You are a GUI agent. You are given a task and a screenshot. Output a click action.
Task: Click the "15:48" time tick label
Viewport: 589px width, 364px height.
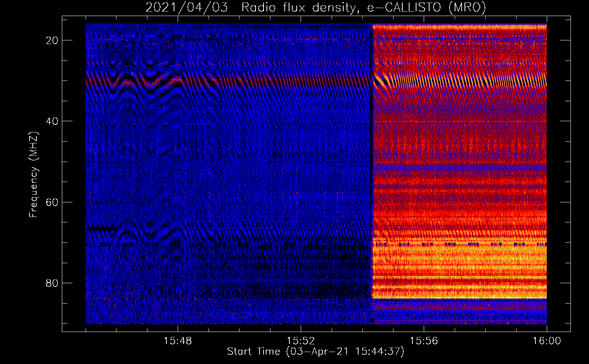click(x=178, y=341)
